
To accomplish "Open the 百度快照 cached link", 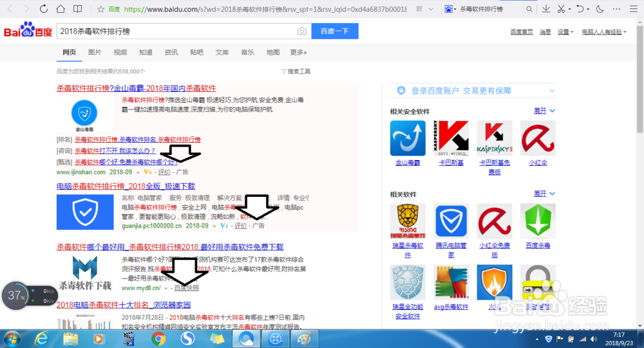I will tap(187, 288).
